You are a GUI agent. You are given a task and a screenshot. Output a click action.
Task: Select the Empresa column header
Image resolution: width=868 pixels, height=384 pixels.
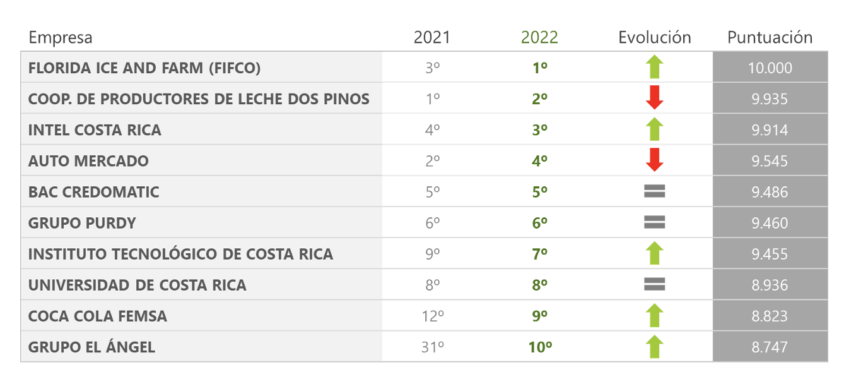[61, 38]
